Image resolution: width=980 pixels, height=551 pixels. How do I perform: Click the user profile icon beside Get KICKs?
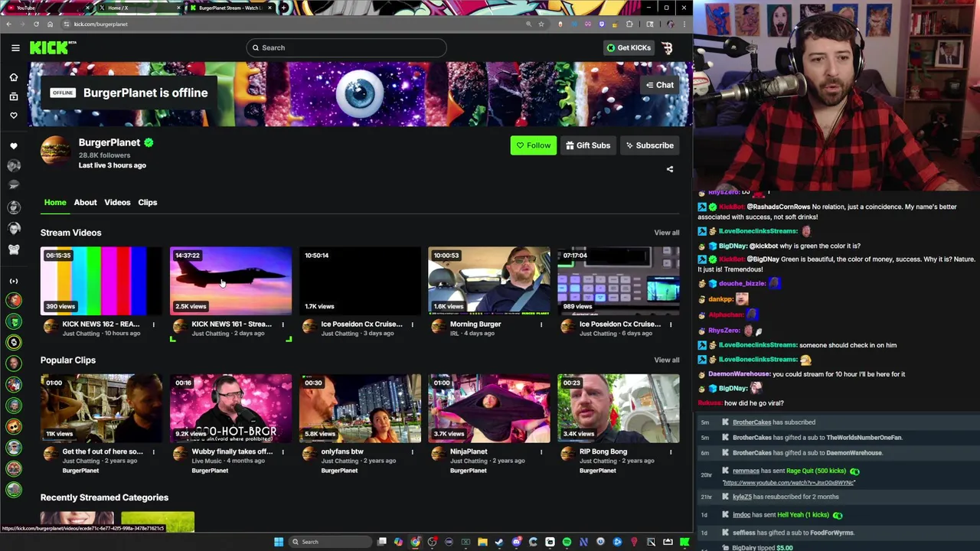tap(667, 47)
